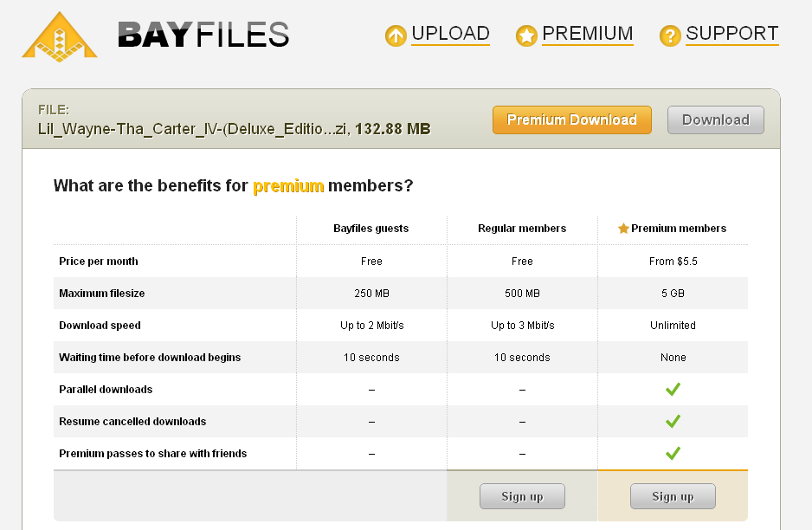
Task: Click the support question mark icon
Action: (x=669, y=36)
